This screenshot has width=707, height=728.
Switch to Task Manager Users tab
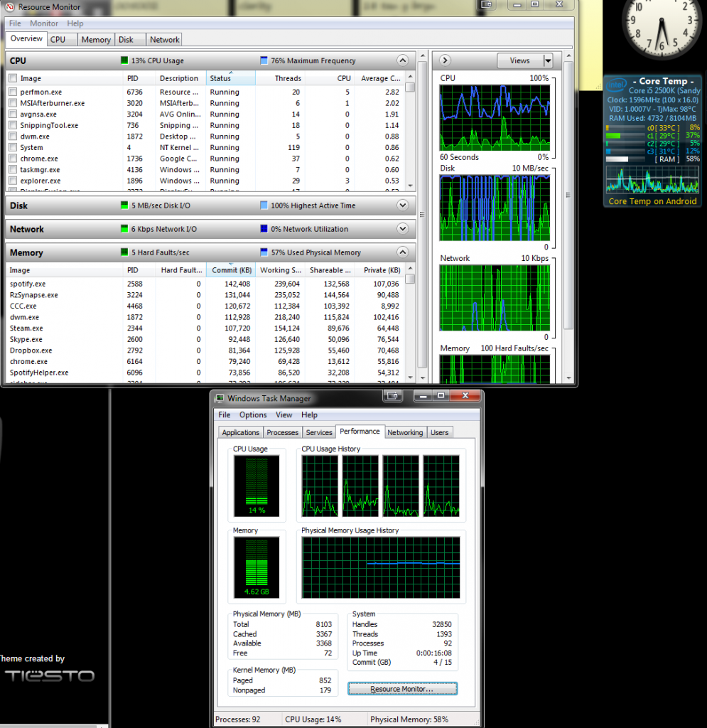pyautogui.click(x=439, y=432)
